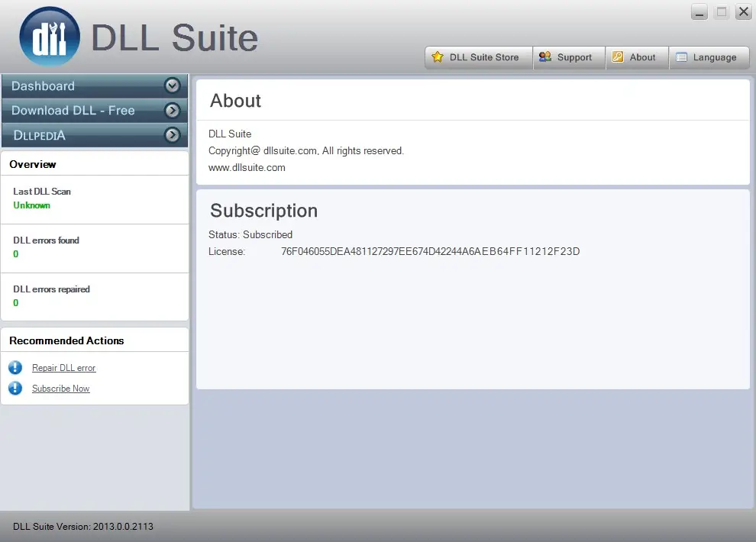Image resolution: width=756 pixels, height=542 pixels.
Task: Click the Subscribe Now link
Action: pos(60,388)
